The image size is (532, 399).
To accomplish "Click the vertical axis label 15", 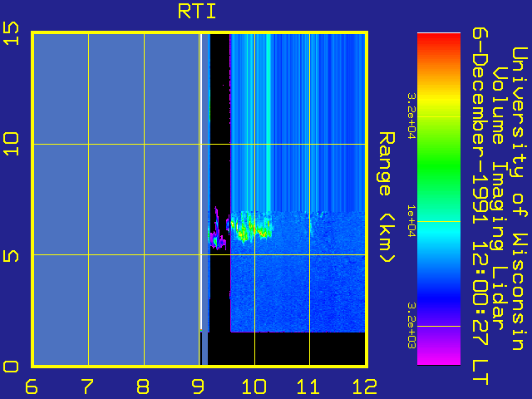I will pyautogui.click(x=11, y=33).
